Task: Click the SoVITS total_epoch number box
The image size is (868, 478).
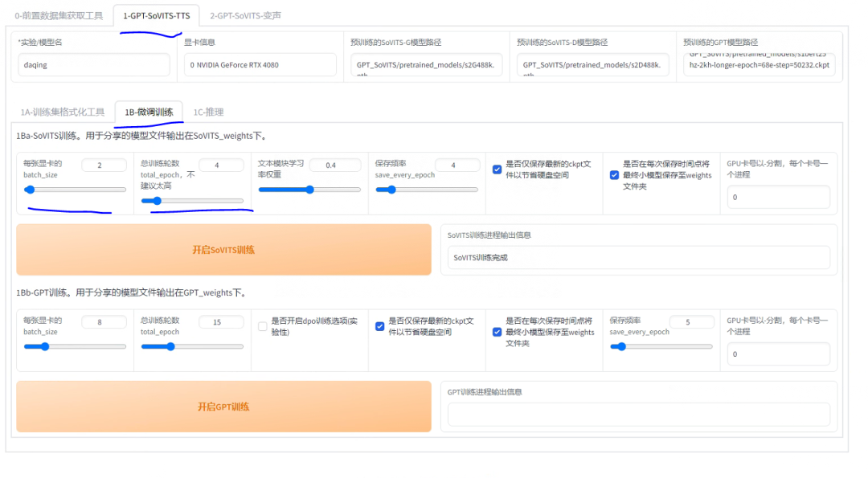Action: 221,165
